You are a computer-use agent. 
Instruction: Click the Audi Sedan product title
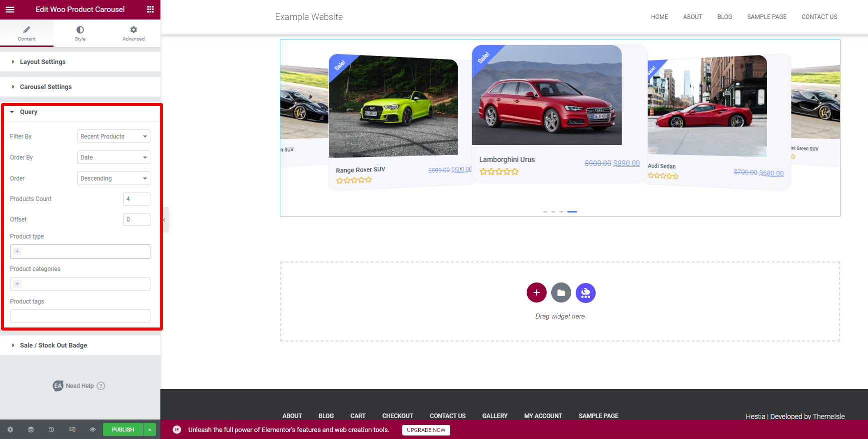tap(662, 166)
